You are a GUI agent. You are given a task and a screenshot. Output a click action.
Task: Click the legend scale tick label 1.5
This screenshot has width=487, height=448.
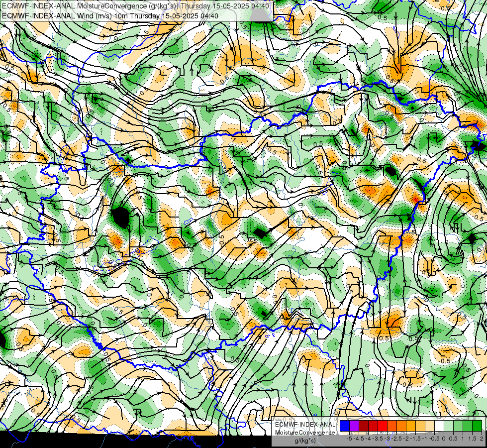[472, 439]
